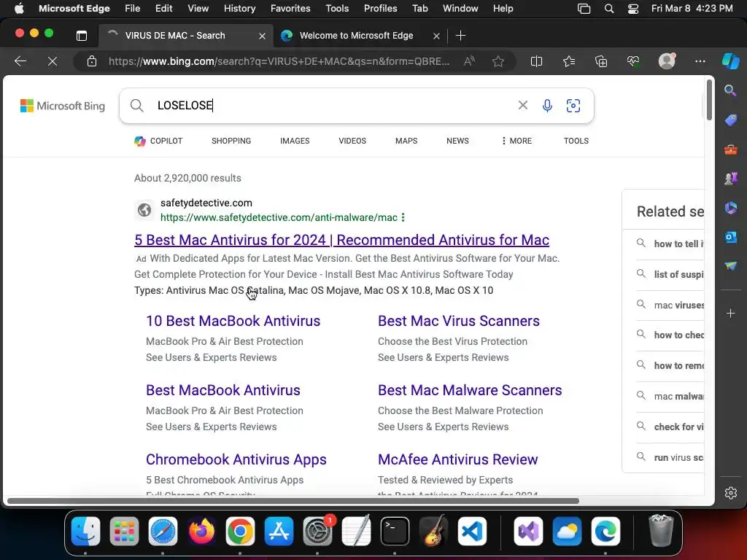The image size is (747, 560).
Task: Open COPILOT search tab
Action: click(x=158, y=141)
